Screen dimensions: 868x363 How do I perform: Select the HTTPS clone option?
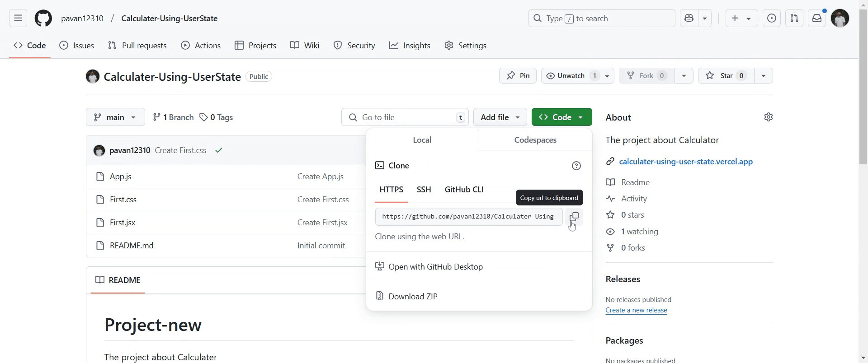coord(392,190)
